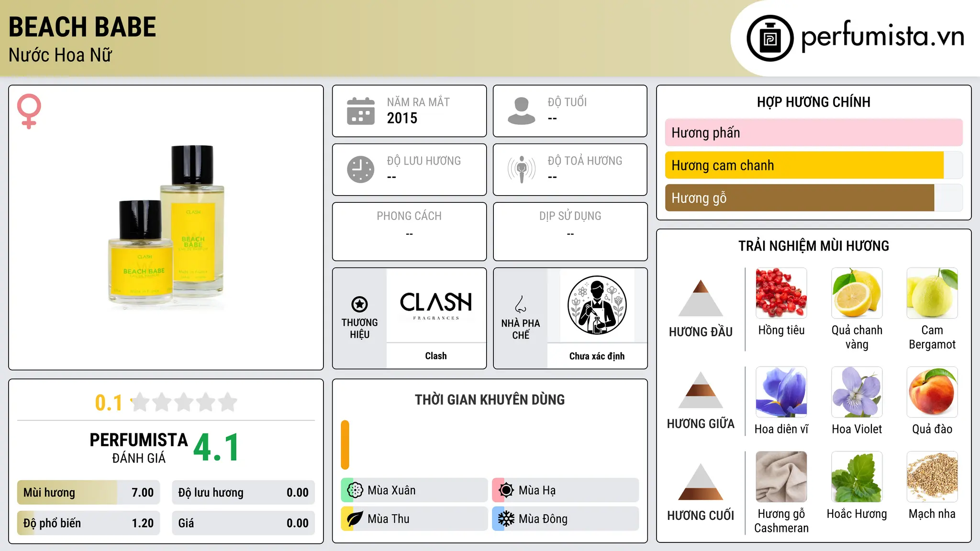Open the Hoa diên vĩ note image

click(781, 392)
